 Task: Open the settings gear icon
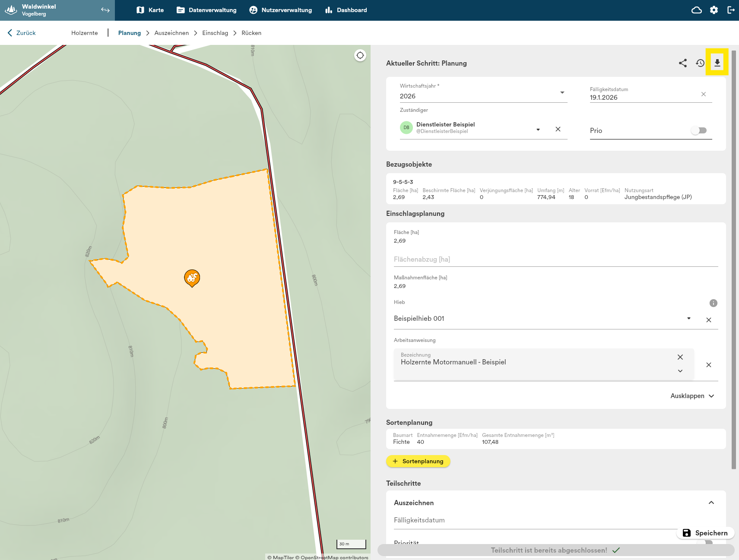point(714,10)
